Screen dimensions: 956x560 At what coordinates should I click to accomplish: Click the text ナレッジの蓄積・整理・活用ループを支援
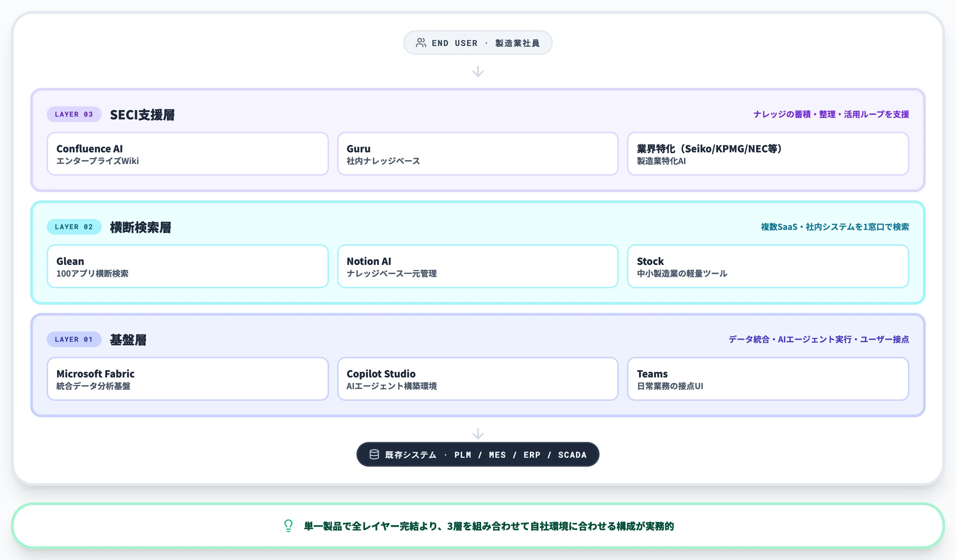pos(831,114)
